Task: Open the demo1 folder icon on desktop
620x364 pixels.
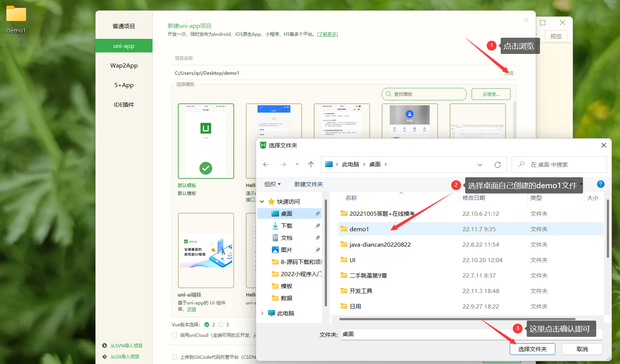Action: tap(16, 14)
